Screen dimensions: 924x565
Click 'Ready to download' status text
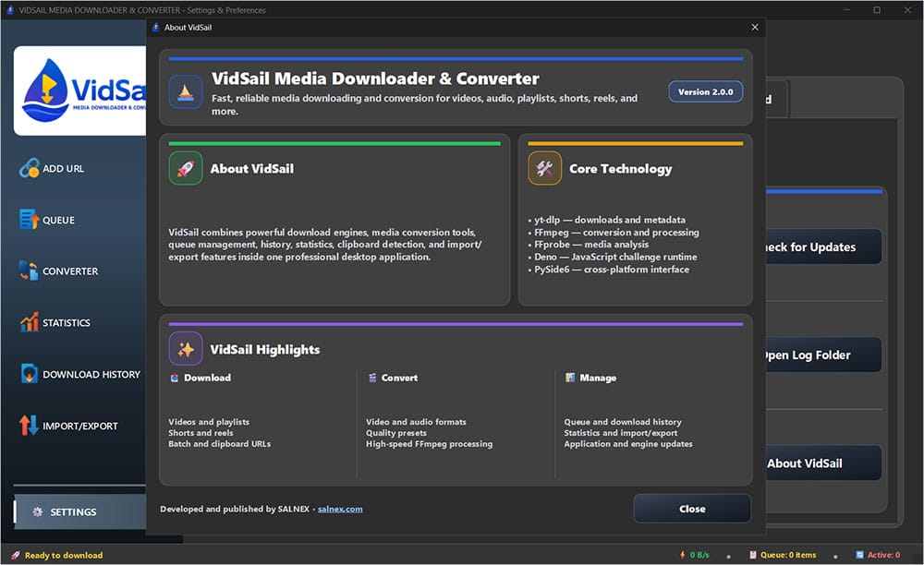64,555
